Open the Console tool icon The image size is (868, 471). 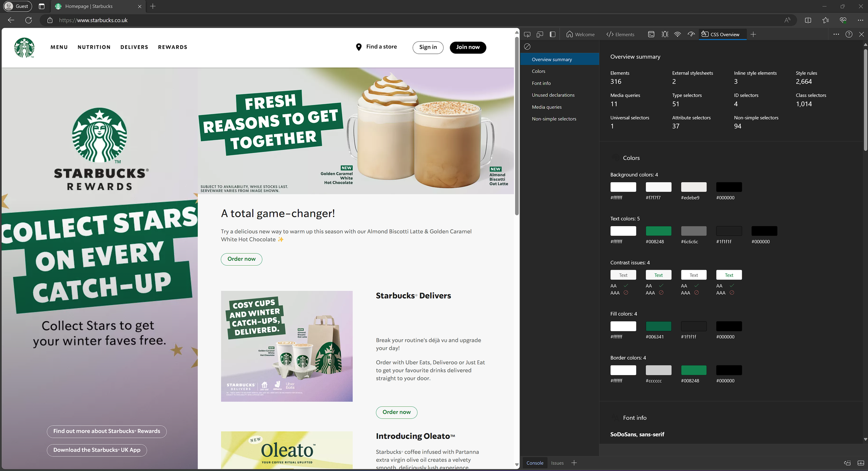651,34
